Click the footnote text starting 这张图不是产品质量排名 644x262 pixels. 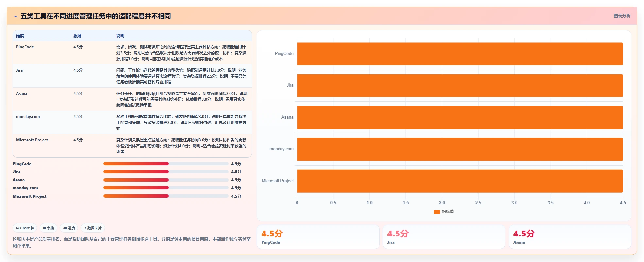(132, 242)
